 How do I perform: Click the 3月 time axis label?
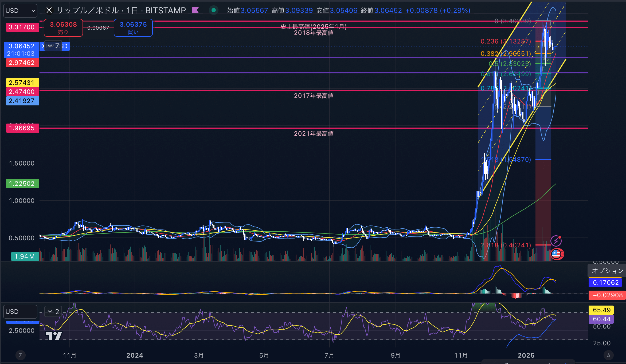click(199, 355)
